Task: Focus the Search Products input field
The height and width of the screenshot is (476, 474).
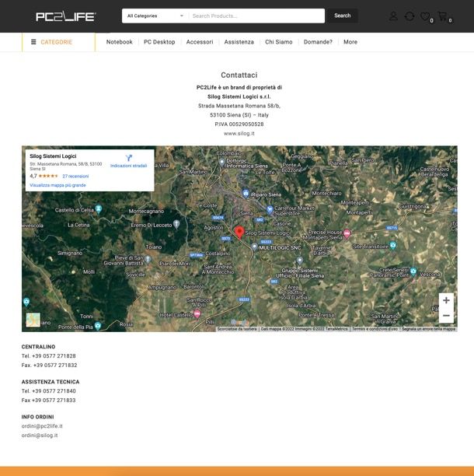Action: (x=257, y=16)
